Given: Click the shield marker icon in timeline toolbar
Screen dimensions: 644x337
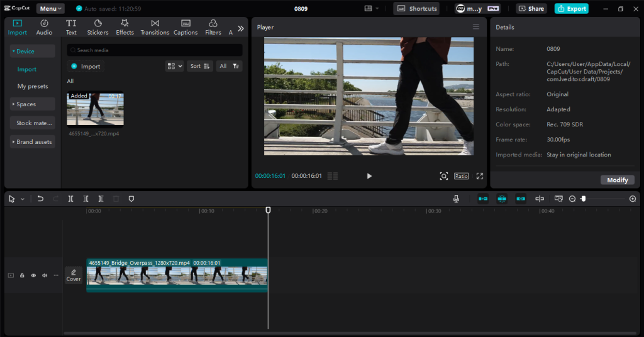Looking at the screenshot, I should pos(131,199).
